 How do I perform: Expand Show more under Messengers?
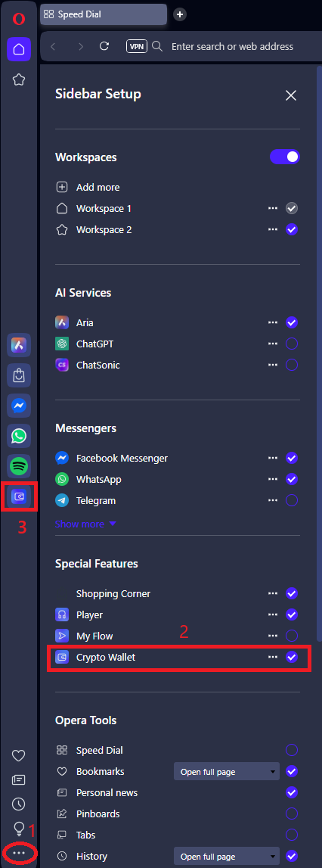point(85,524)
